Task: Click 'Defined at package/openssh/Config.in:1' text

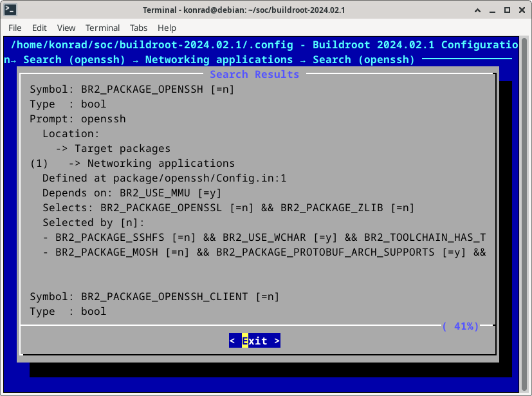Action: coord(165,178)
